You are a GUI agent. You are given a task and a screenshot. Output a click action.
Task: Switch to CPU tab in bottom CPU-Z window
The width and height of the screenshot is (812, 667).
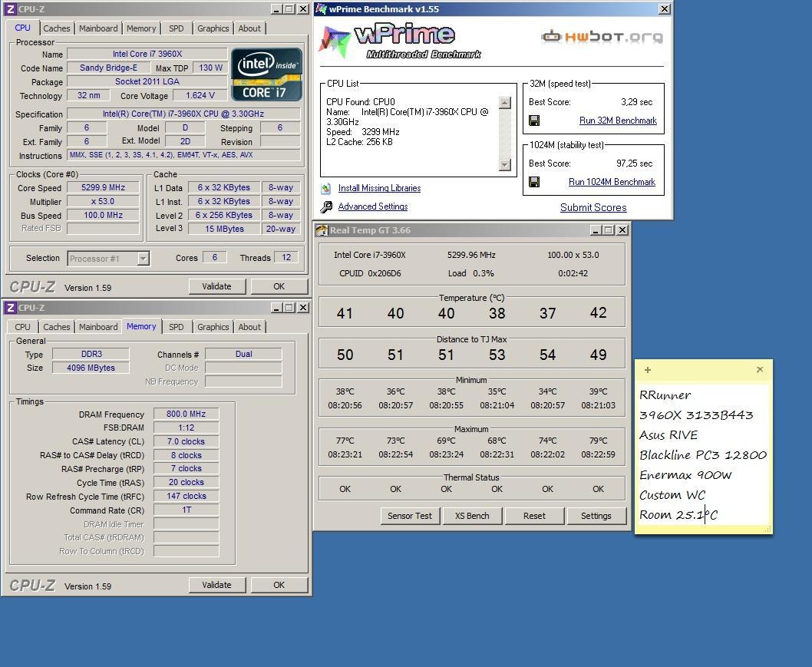coord(22,327)
